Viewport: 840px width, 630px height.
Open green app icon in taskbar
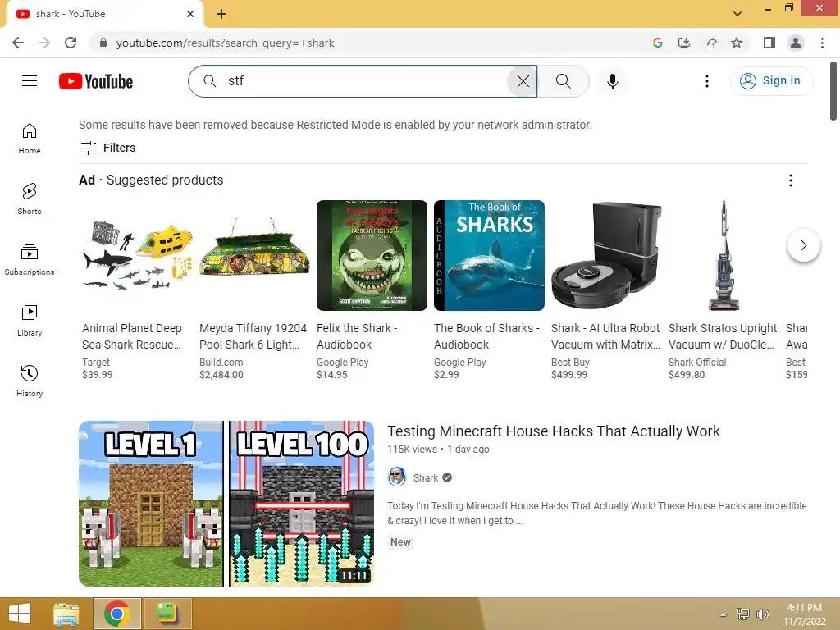point(167,614)
